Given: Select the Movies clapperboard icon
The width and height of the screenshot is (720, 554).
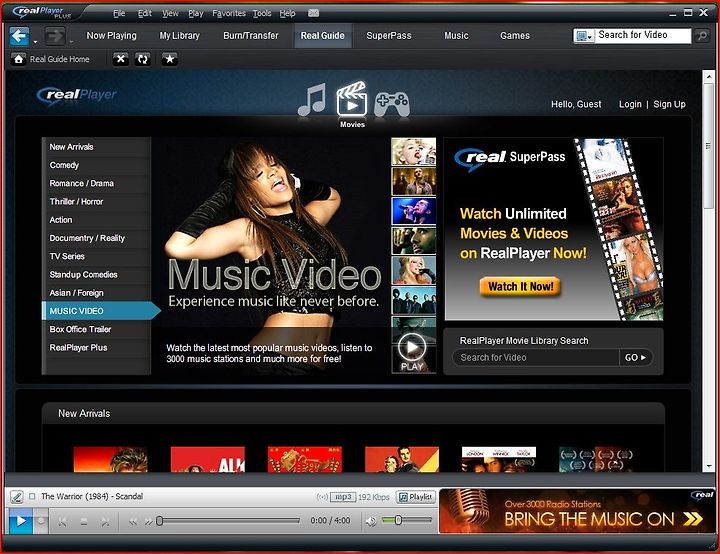Looking at the screenshot, I should click(x=352, y=98).
